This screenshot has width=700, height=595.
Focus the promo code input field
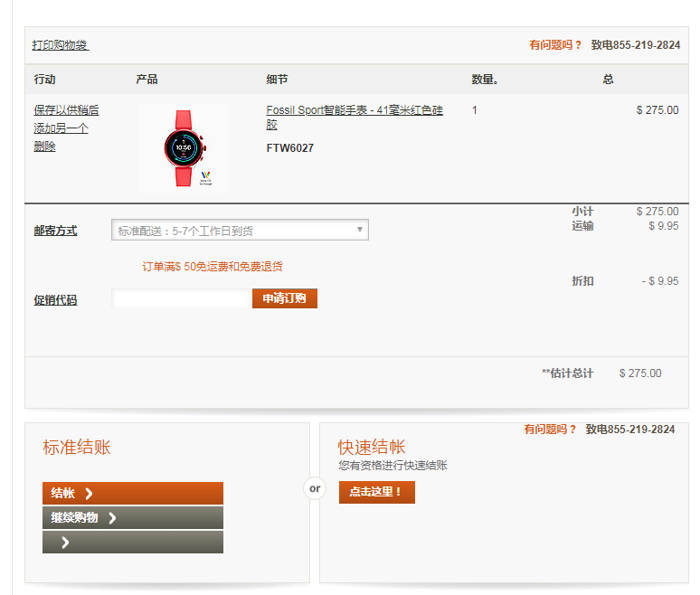[180, 298]
